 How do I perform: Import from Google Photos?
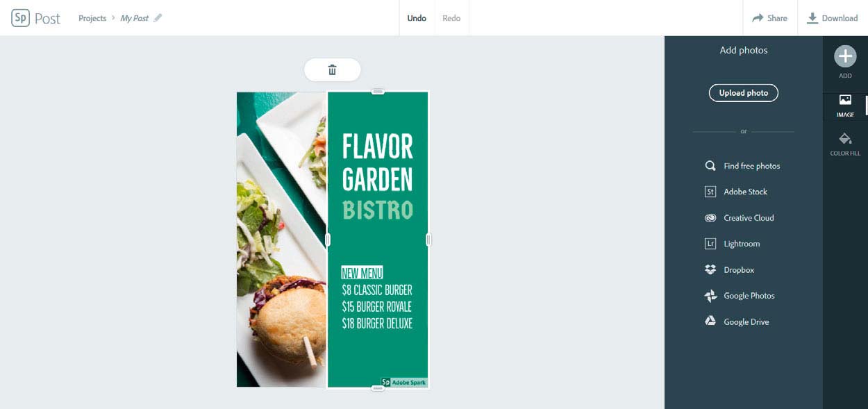click(x=740, y=296)
